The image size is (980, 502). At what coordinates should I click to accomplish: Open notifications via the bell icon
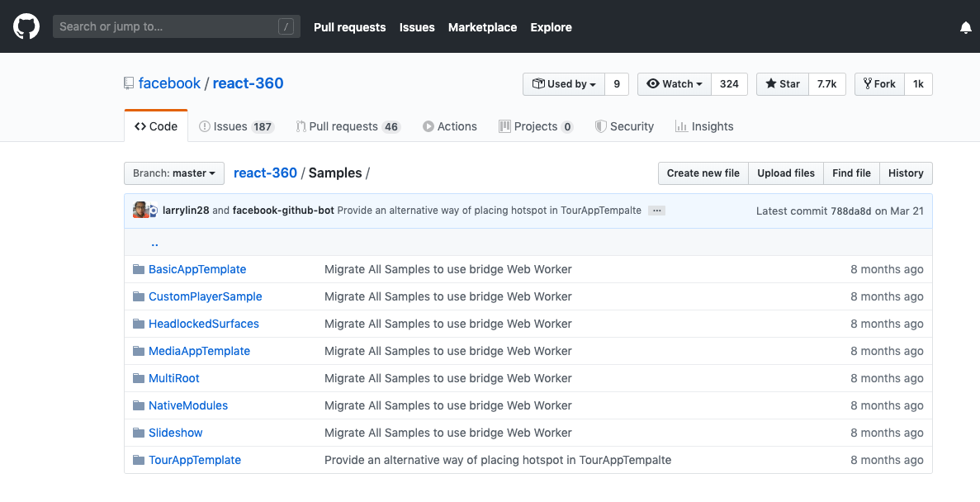965,26
